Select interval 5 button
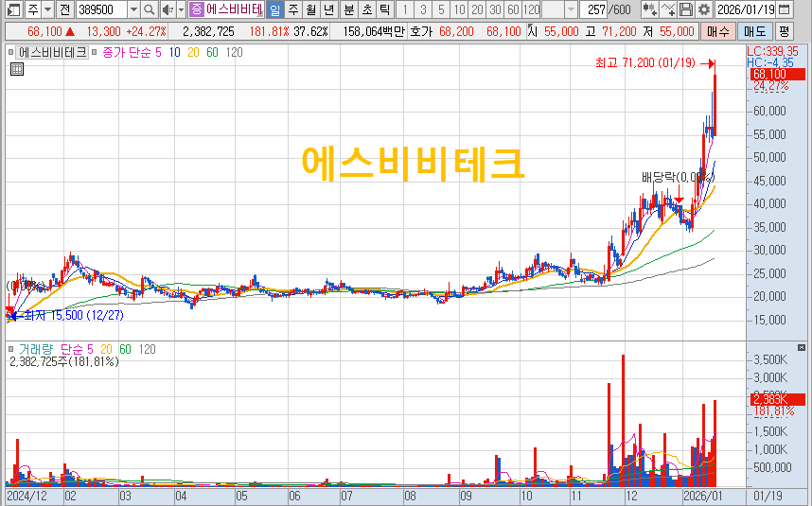 [441, 9]
